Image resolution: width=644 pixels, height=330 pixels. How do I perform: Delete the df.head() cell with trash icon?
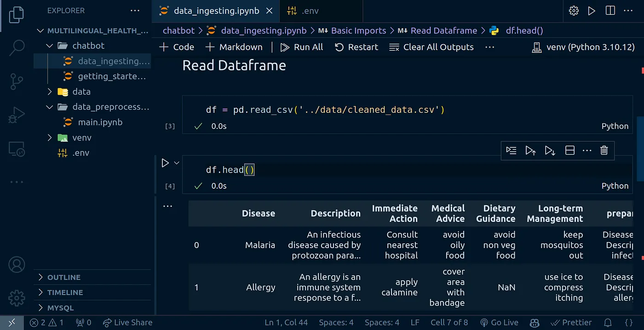click(x=604, y=151)
